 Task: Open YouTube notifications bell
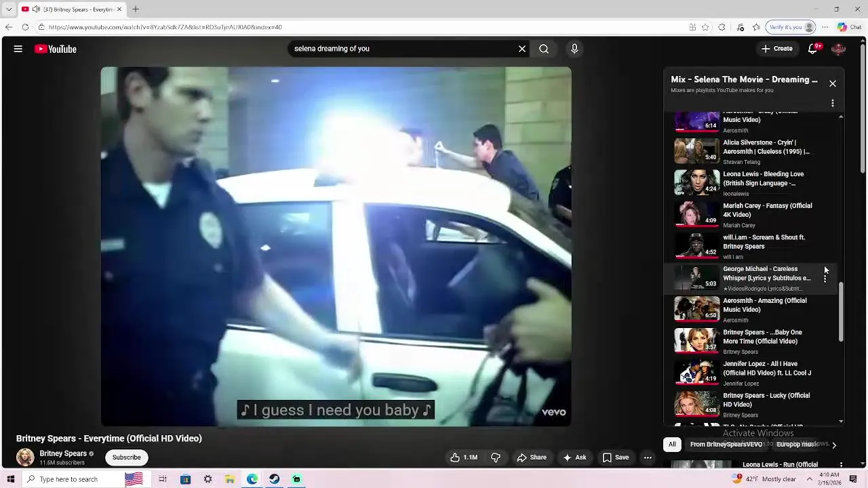click(x=813, y=49)
